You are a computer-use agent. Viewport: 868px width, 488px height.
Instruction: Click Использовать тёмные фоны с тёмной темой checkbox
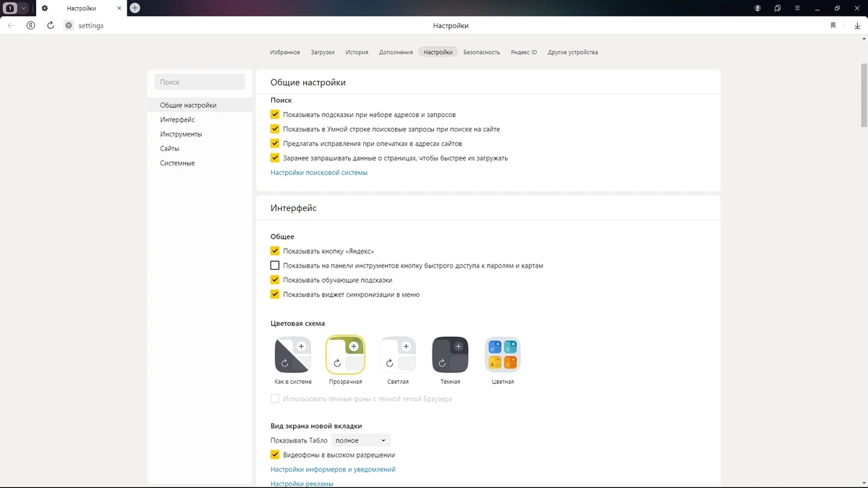275,398
